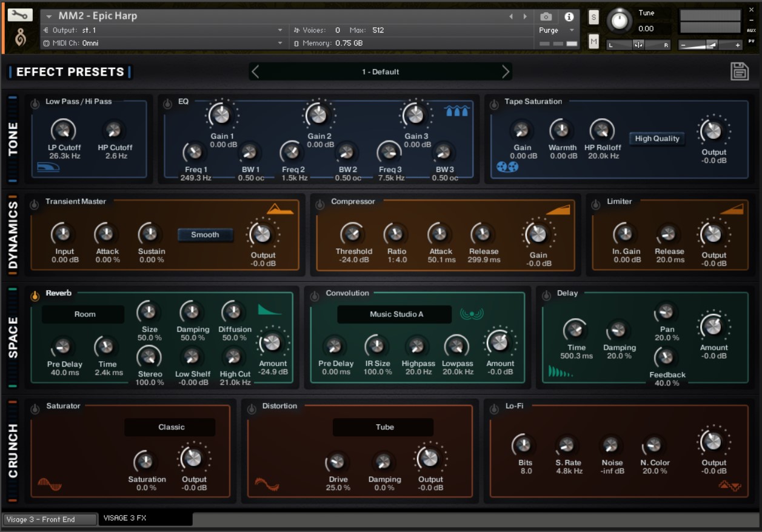Click the pan slider between L and R

click(x=638, y=45)
